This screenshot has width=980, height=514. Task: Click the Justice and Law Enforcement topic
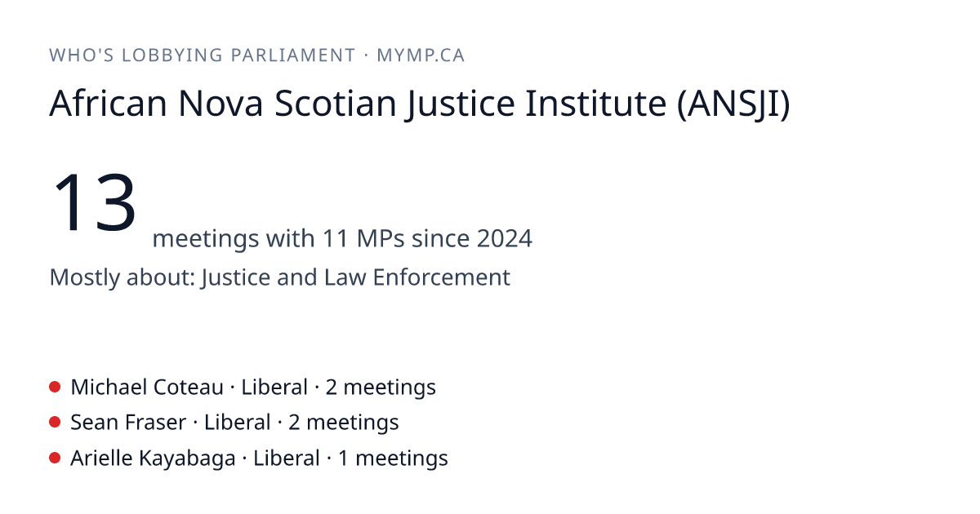tap(355, 277)
